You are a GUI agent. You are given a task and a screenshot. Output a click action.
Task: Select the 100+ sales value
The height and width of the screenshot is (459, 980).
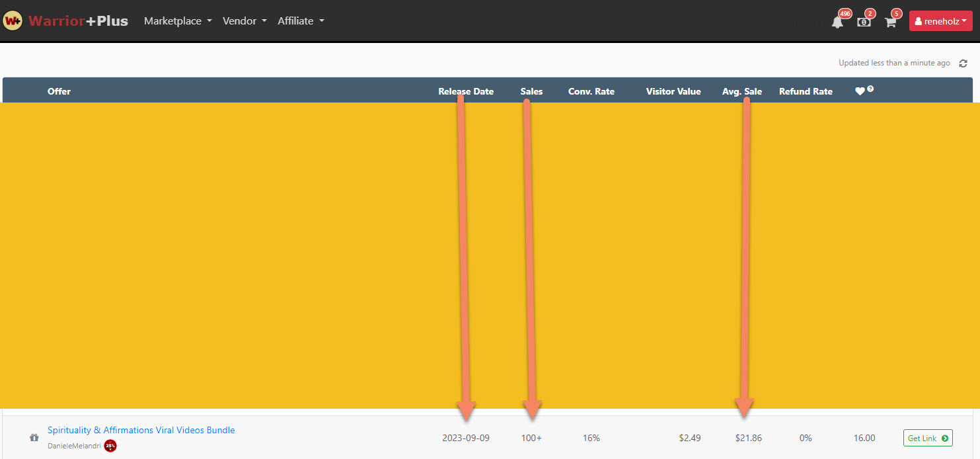tap(531, 438)
